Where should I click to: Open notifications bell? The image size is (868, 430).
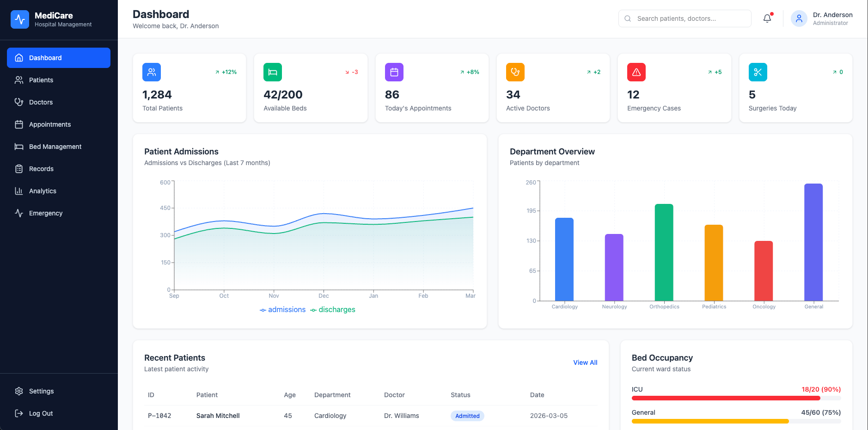[767, 18]
